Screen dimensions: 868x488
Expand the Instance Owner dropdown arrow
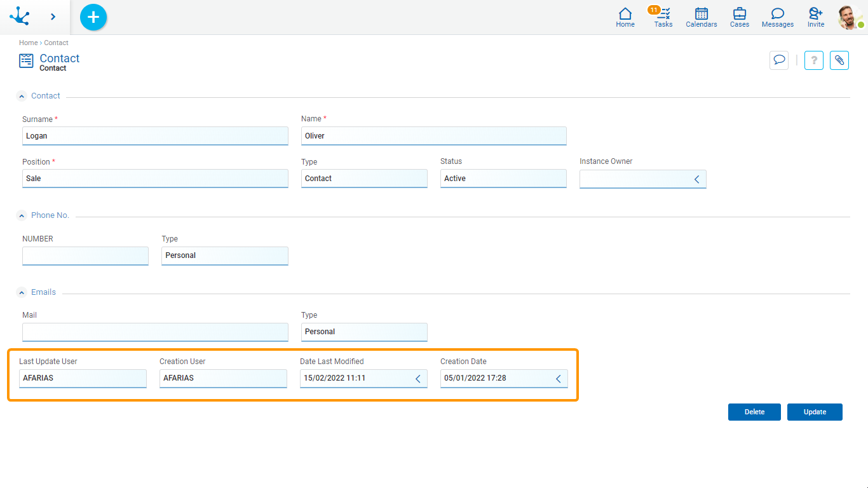(696, 180)
